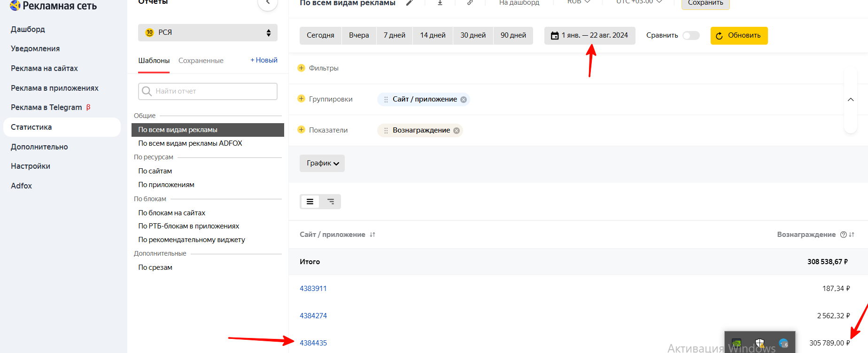Click drag handle on Вознаграждение chip
The height and width of the screenshot is (353, 868).
coord(386,131)
